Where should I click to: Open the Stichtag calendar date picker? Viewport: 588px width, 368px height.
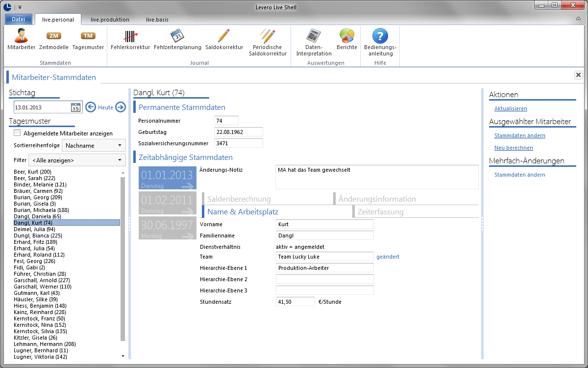76,107
